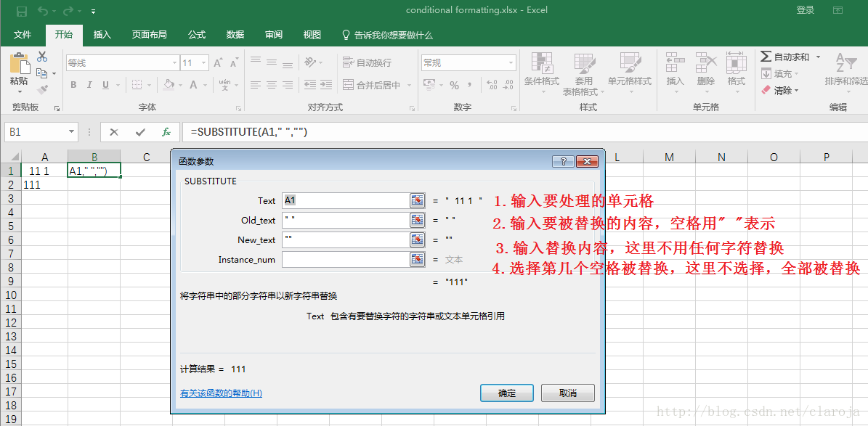Open the font name dropdown (等线)
Screen dimensions: 868x426
click(x=175, y=63)
